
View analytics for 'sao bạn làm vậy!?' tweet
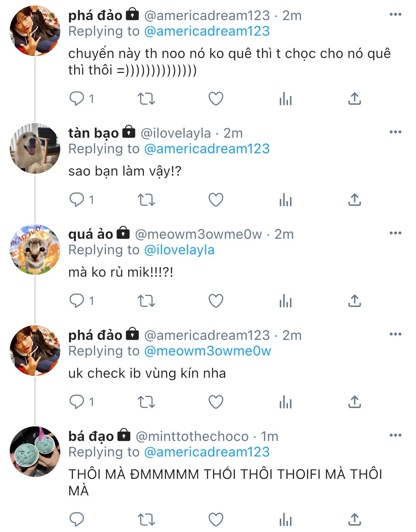[x=285, y=200]
